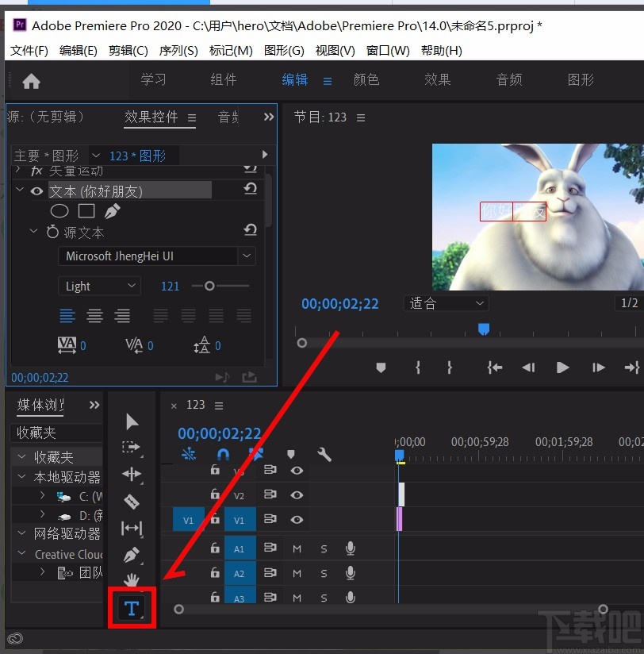Create ellipse mask for text
Screen dimensions: 644x654
(x=59, y=211)
